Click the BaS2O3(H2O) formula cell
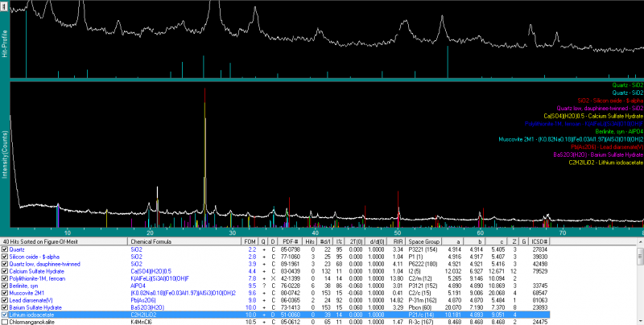Image resolution: width=644 pixels, height=325 pixels. [x=147, y=307]
